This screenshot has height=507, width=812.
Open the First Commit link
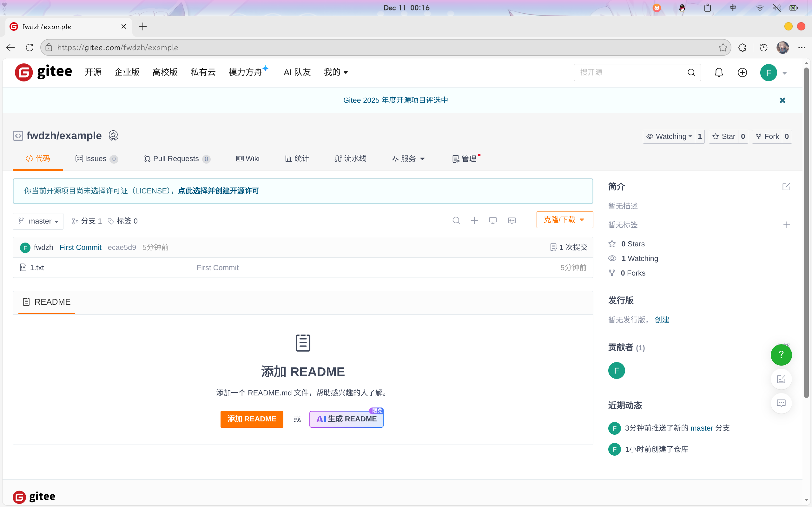point(80,247)
